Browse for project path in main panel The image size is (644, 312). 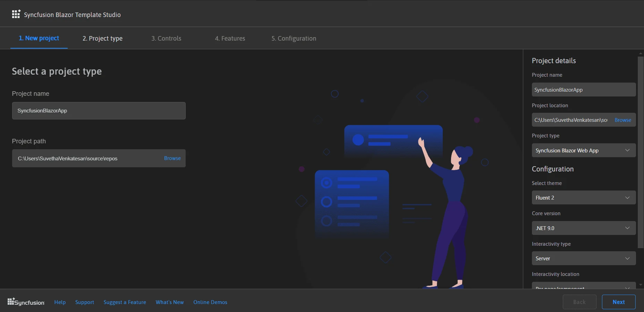click(x=172, y=158)
